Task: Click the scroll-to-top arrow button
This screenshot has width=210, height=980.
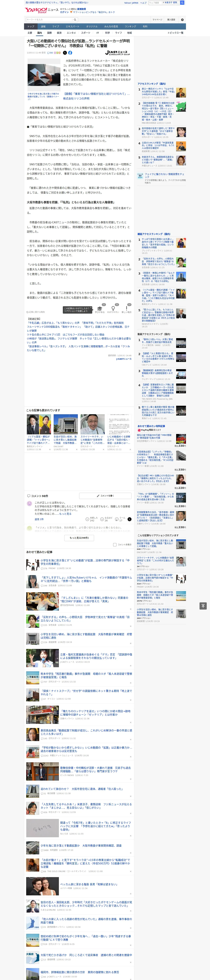Action: click(x=203, y=606)
